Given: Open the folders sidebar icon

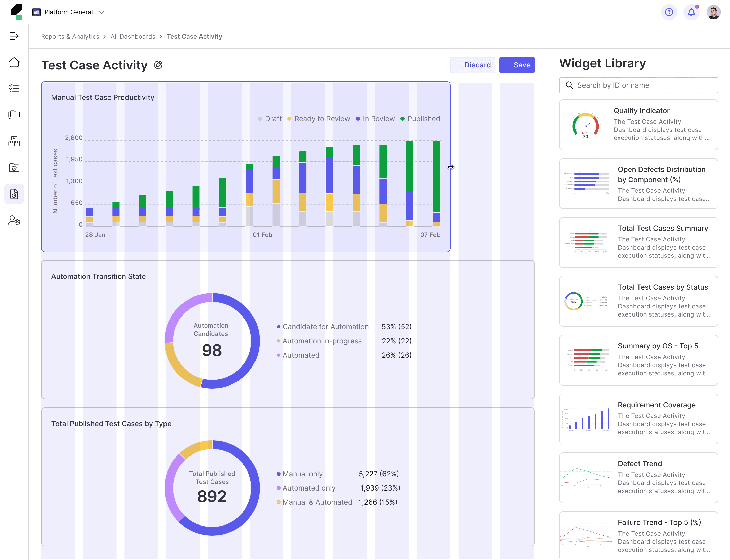Looking at the screenshot, I should (x=14, y=115).
